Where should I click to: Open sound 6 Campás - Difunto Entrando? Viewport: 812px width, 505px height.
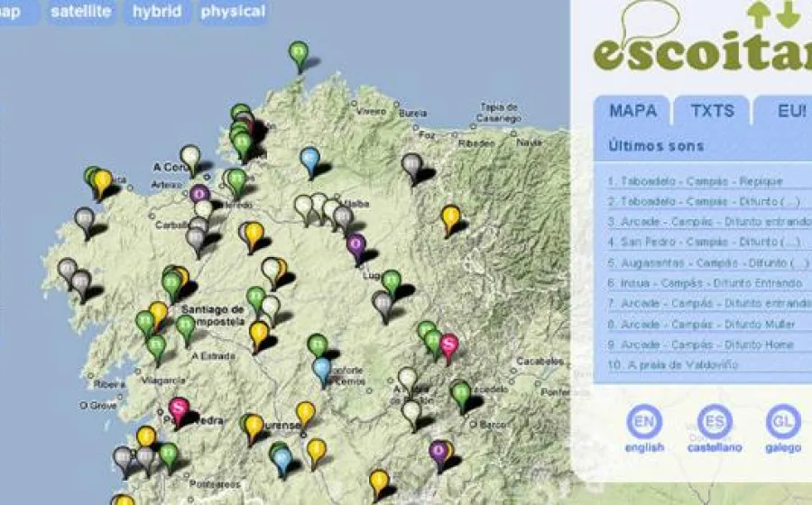coord(705,283)
